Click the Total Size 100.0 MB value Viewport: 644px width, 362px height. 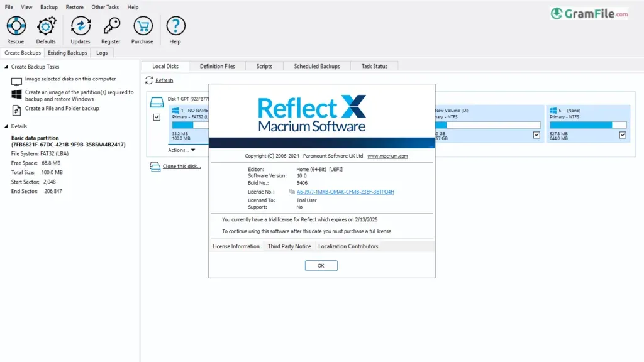tap(52, 172)
